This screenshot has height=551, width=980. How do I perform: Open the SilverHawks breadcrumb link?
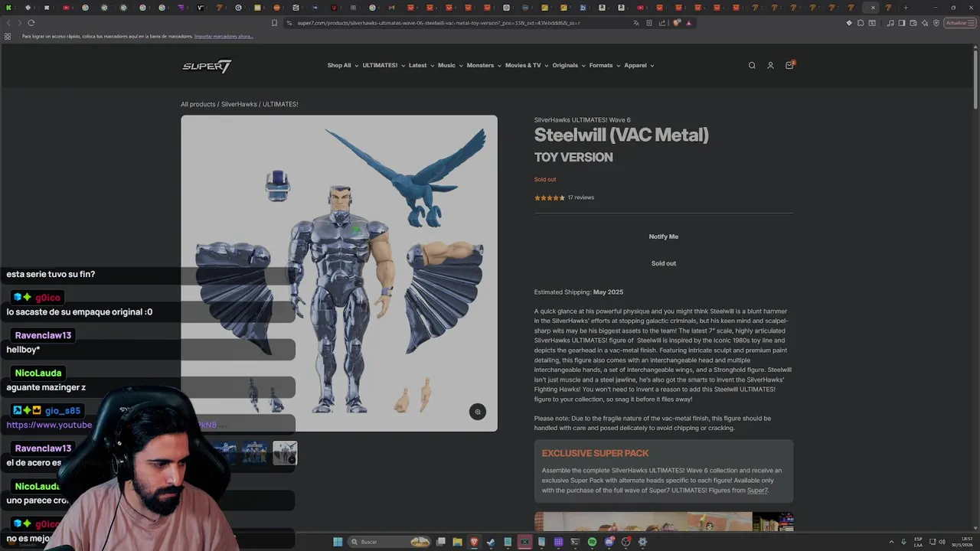coord(239,104)
